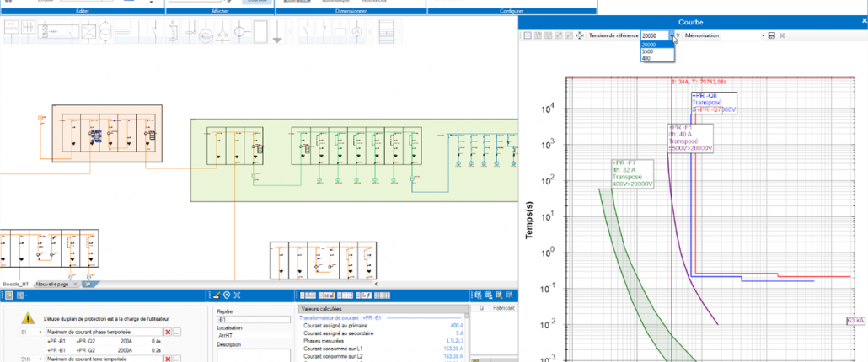Open the 51 protection code dropdown
Screen dimensions: 868x362
[x=40, y=332]
